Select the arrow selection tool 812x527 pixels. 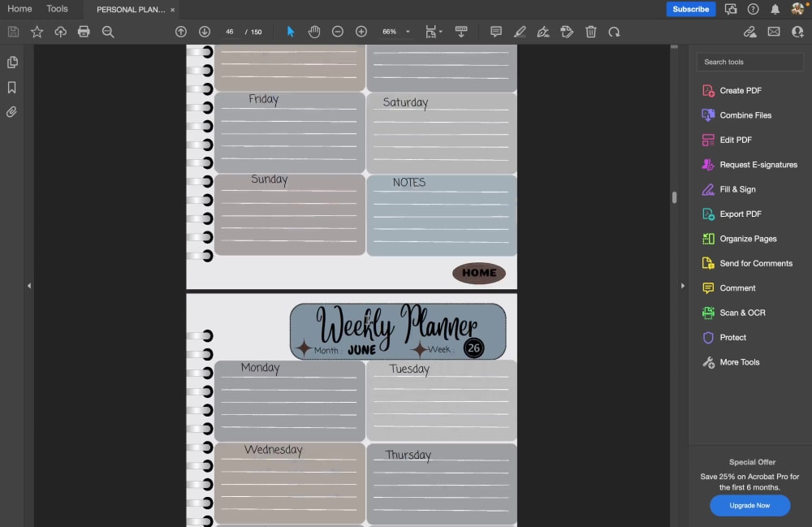point(291,32)
